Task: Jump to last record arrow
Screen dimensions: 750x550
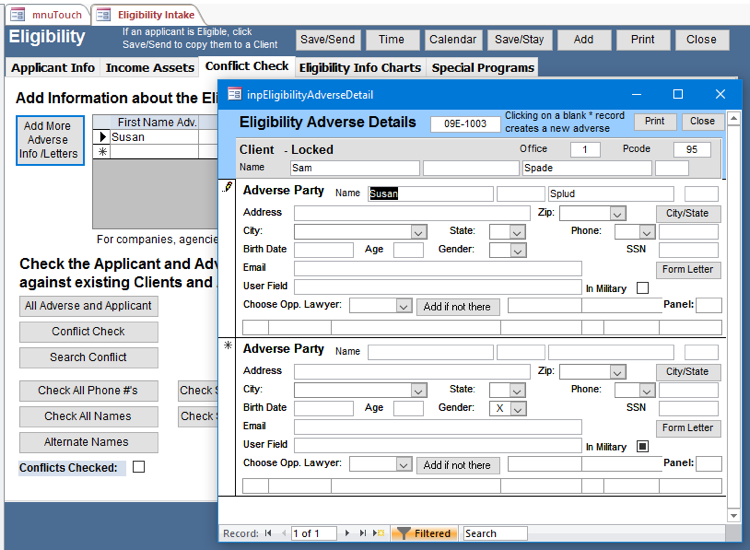Action: pos(363,534)
